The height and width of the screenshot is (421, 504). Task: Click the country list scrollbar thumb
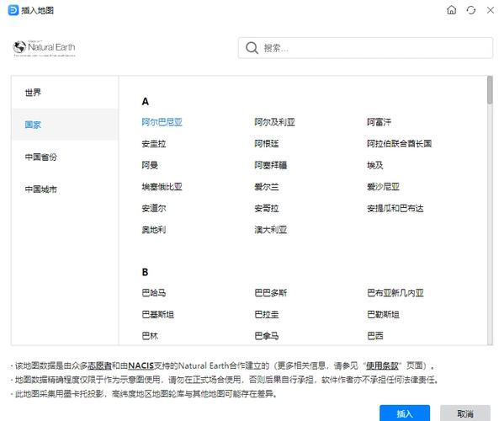(x=490, y=90)
